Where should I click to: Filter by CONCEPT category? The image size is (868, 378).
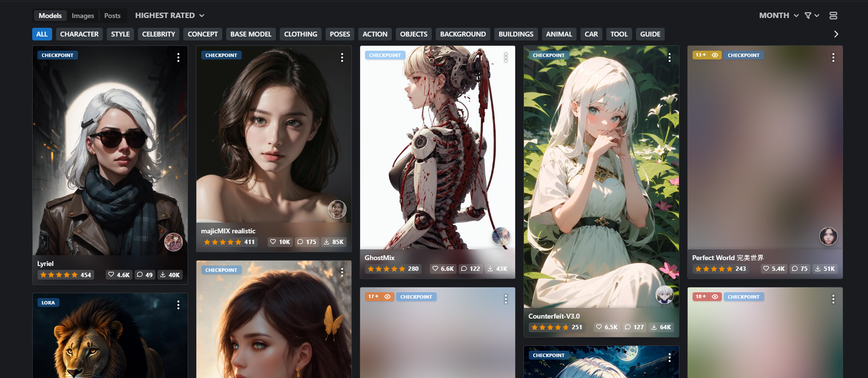(x=203, y=34)
